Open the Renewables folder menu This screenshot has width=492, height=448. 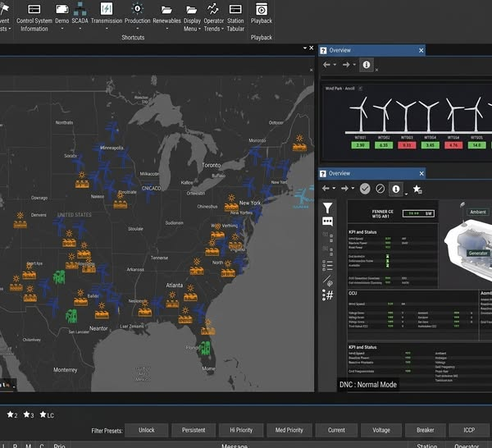click(x=166, y=17)
